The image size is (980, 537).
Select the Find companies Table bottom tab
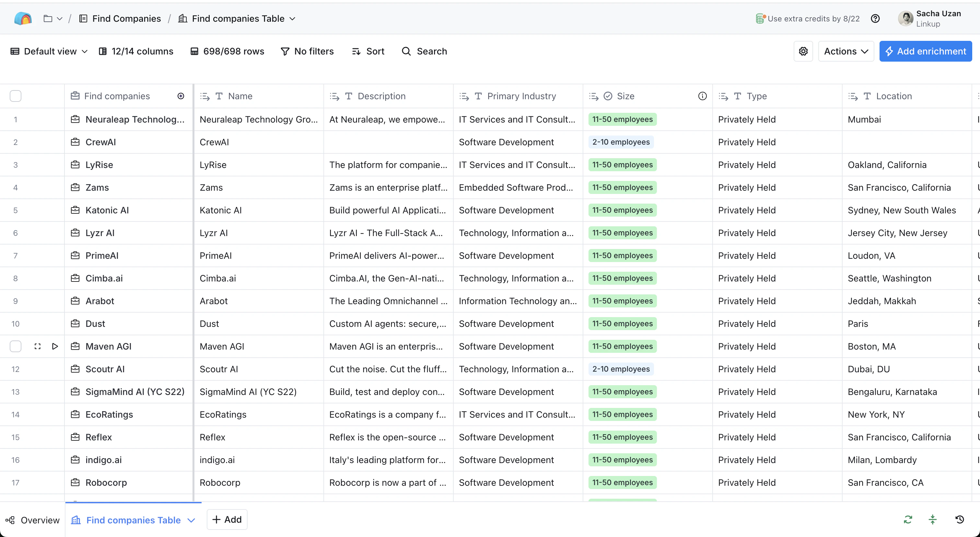click(x=133, y=520)
